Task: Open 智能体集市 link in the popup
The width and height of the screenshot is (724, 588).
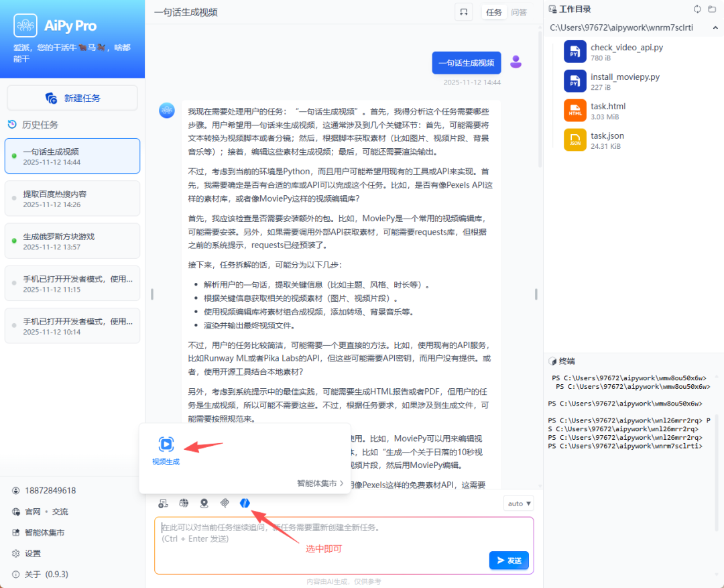Action: (320, 483)
